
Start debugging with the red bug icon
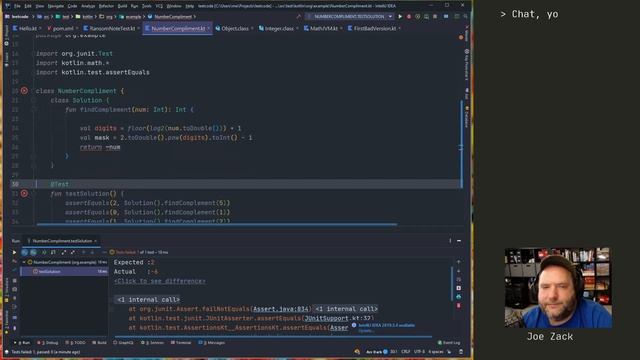coord(409,17)
